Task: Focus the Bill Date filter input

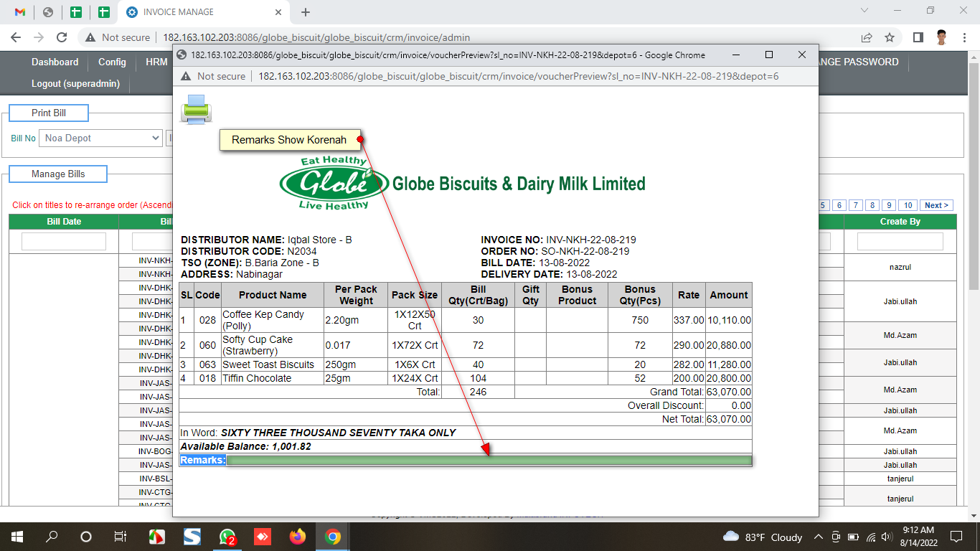Action: tap(64, 242)
